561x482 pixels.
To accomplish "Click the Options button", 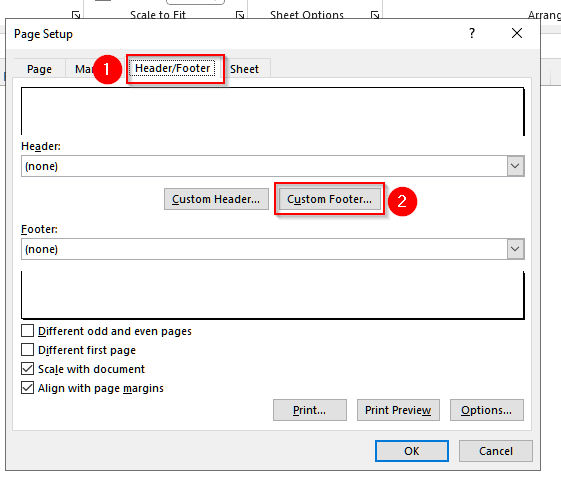I will pyautogui.click(x=487, y=410).
